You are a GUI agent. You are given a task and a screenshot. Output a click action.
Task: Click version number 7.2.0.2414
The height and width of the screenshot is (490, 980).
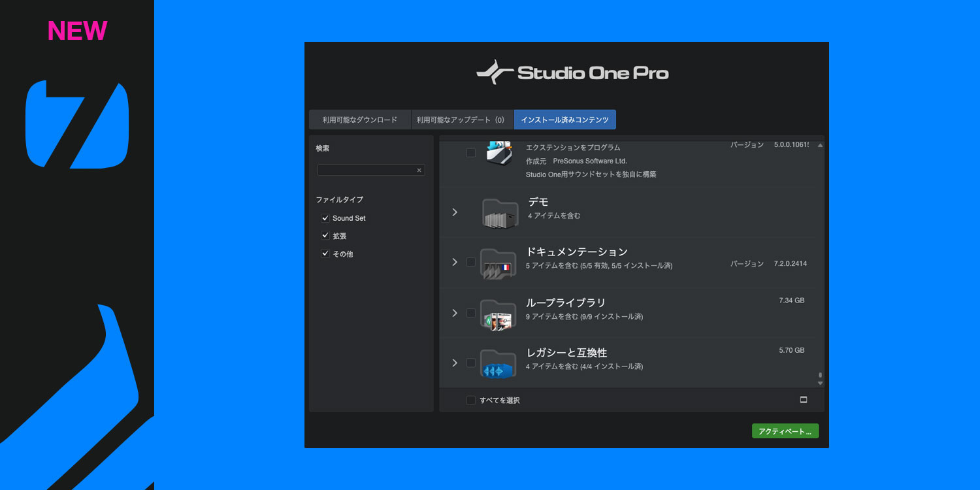790,264
